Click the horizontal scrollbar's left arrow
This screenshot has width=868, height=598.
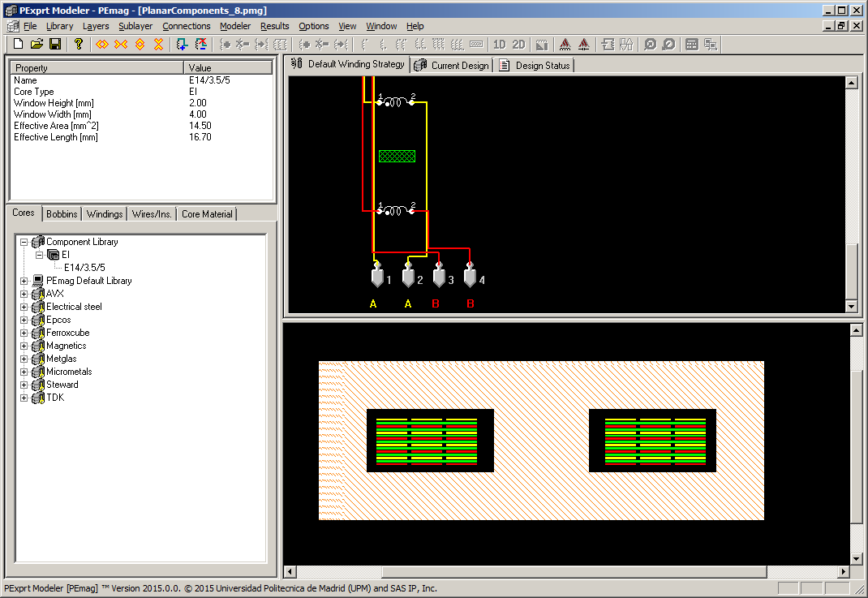[x=290, y=571]
